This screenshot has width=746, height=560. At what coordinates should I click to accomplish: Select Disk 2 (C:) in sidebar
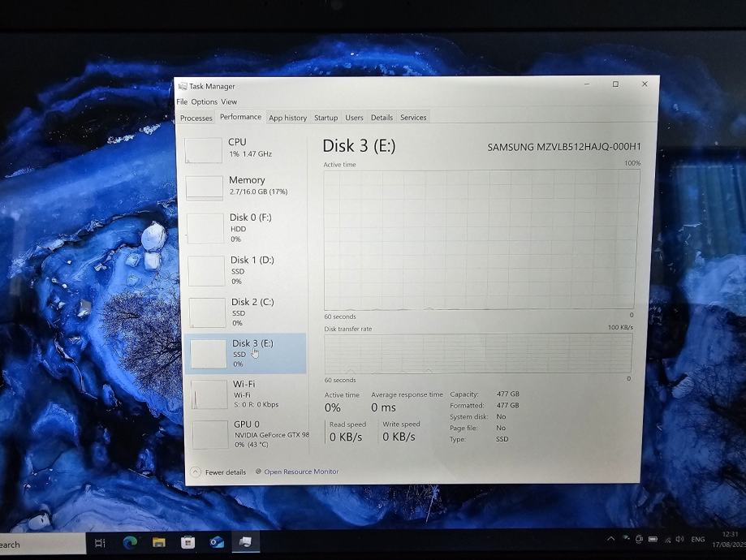pyautogui.click(x=246, y=312)
